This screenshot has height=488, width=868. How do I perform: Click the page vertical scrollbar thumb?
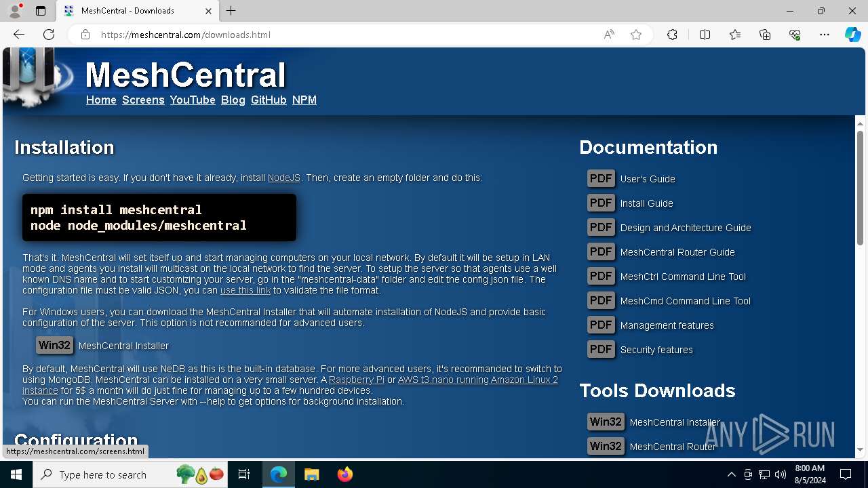pyautogui.click(x=860, y=188)
